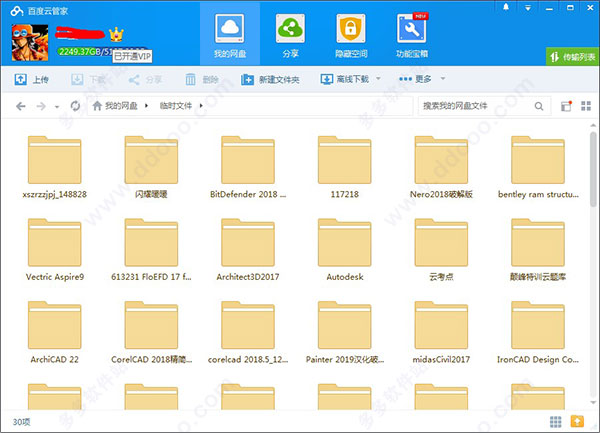Switch view using the grid layout icon
Screen dimensions: 600x433
click(x=586, y=106)
